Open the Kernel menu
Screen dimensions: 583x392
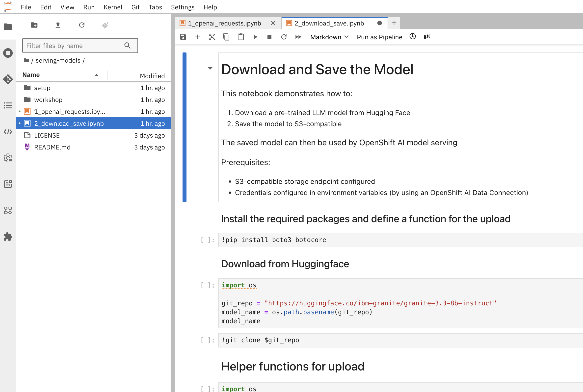pyautogui.click(x=113, y=7)
